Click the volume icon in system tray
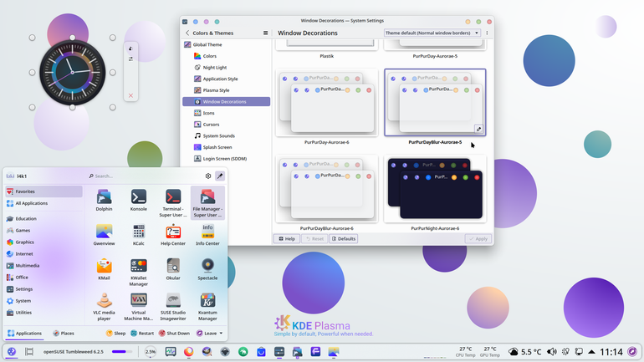Viewport: 644px width, 362px height. [x=552, y=352]
